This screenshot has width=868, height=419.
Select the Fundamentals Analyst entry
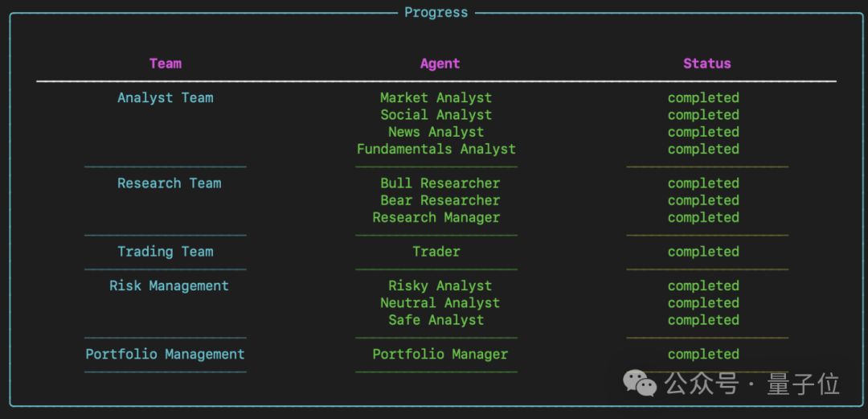[x=436, y=149]
